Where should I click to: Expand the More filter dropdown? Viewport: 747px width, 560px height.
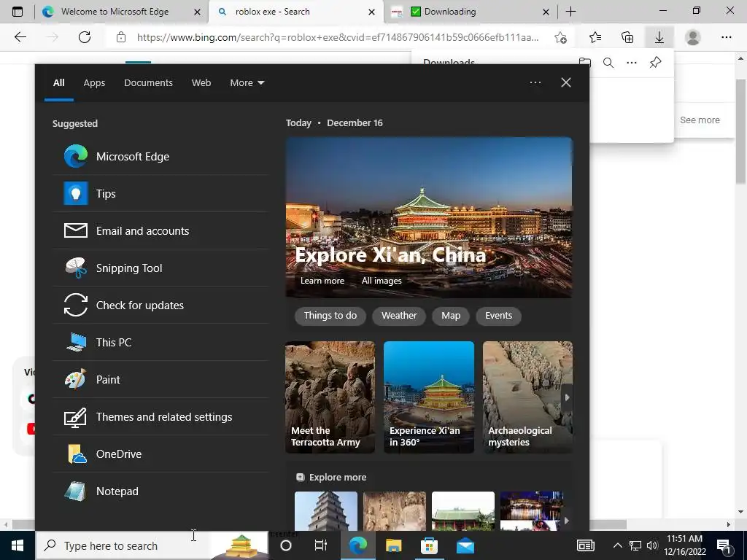coord(247,83)
